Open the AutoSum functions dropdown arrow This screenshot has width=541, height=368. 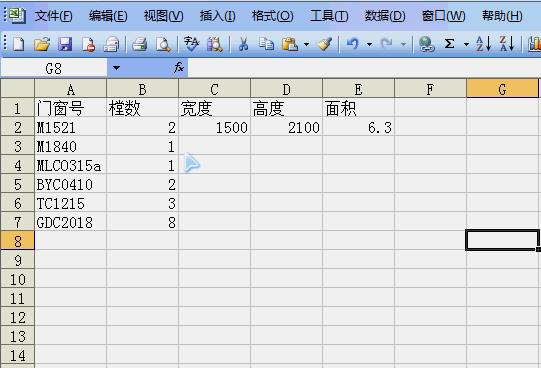click(466, 44)
